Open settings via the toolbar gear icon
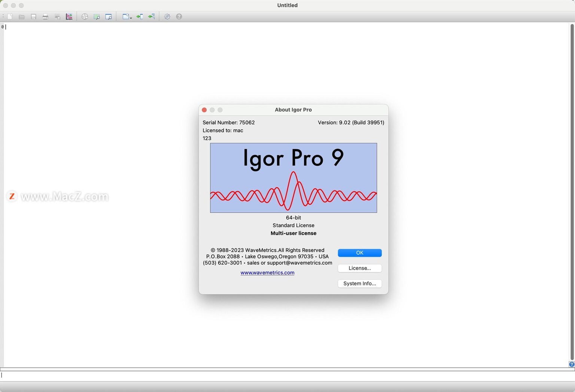Screen dimensions: 575x392 pyautogui.click(x=167, y=17)
